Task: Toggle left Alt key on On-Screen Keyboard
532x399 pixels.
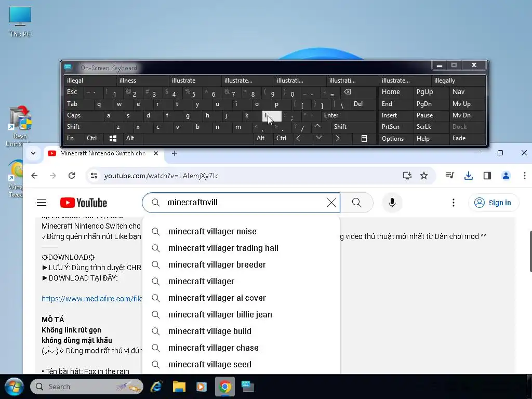Action: coord(132,138)
